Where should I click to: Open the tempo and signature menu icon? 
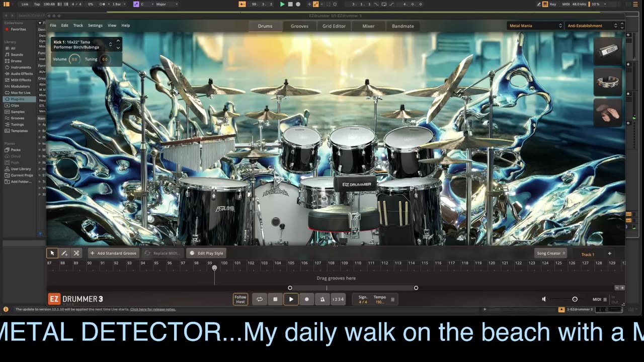tap(392, 299)
